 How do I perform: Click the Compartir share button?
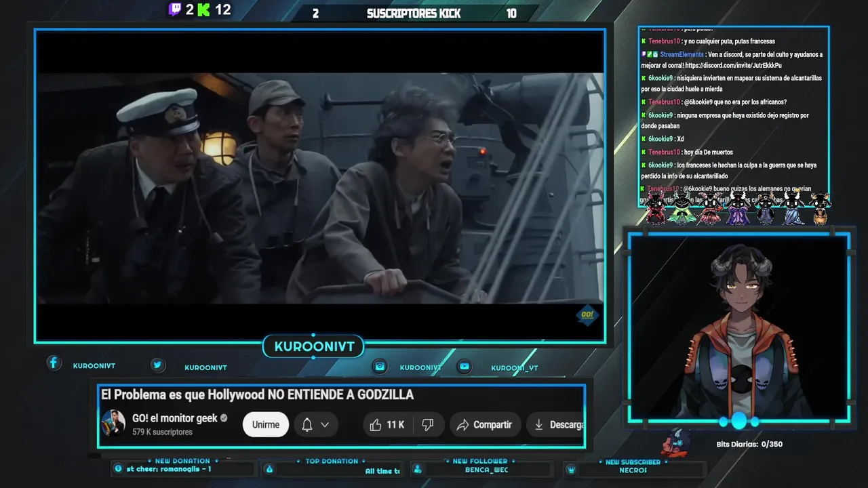[x=484, y=425]
